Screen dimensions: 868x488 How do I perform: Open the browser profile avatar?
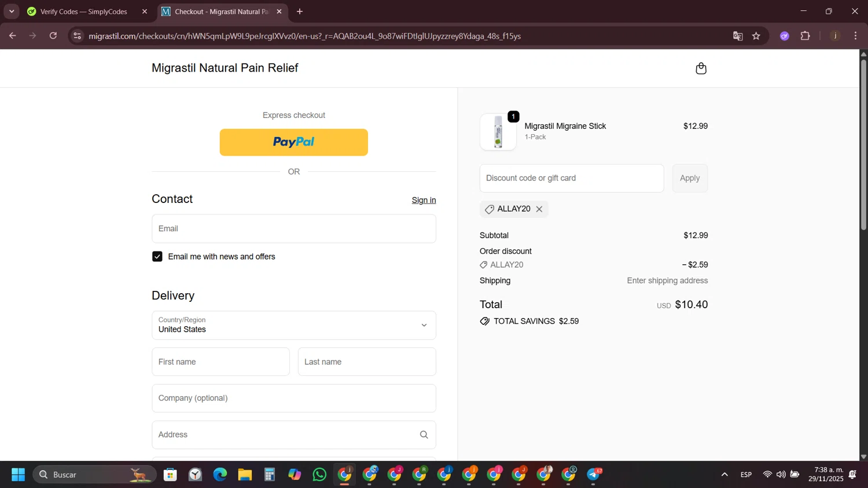coord(835,36)
